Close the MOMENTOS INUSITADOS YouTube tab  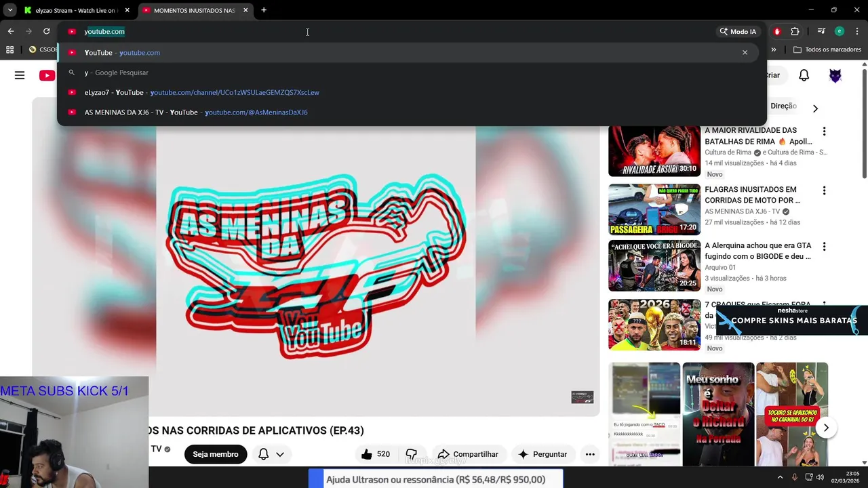(245, 10)
